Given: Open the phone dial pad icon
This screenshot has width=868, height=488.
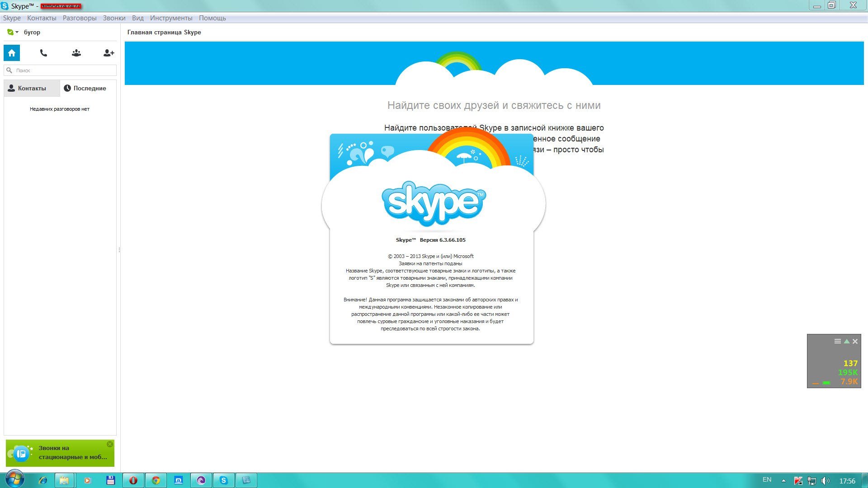Looking at the screenshot, I should (43, 53).
